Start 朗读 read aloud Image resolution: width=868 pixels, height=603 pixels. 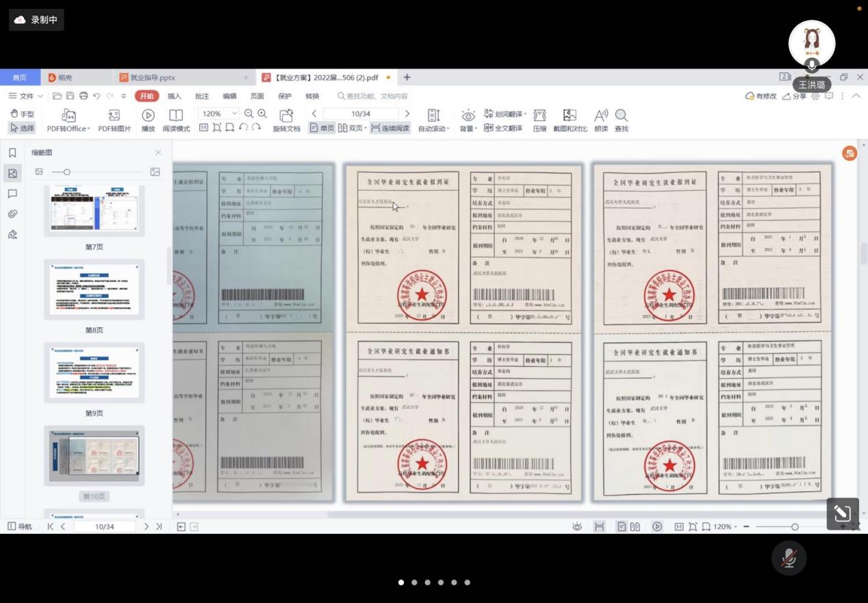[601, 120]
